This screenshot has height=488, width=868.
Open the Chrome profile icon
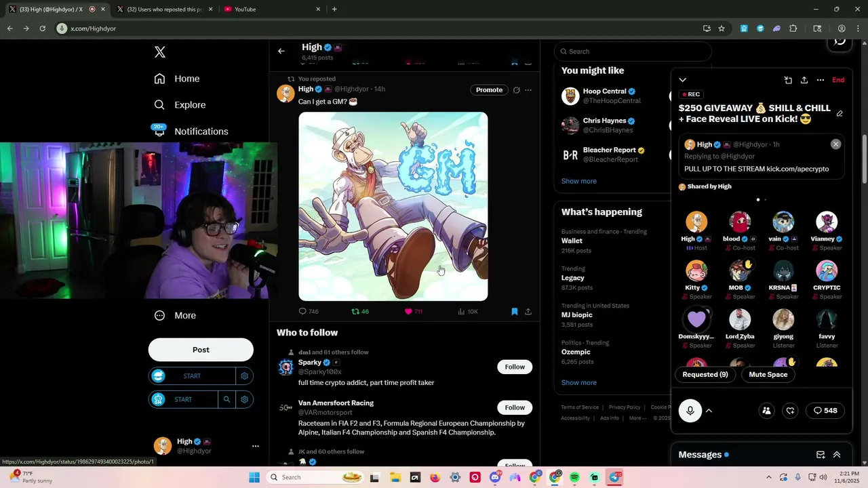[842, 28]
